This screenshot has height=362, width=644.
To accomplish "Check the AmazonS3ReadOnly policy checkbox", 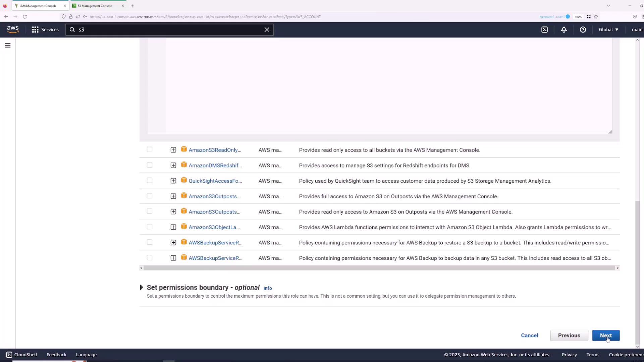I will (x=150, y=150).
